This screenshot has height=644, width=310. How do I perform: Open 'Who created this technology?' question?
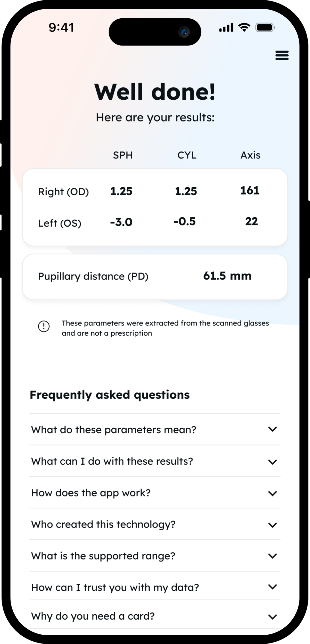155,524
